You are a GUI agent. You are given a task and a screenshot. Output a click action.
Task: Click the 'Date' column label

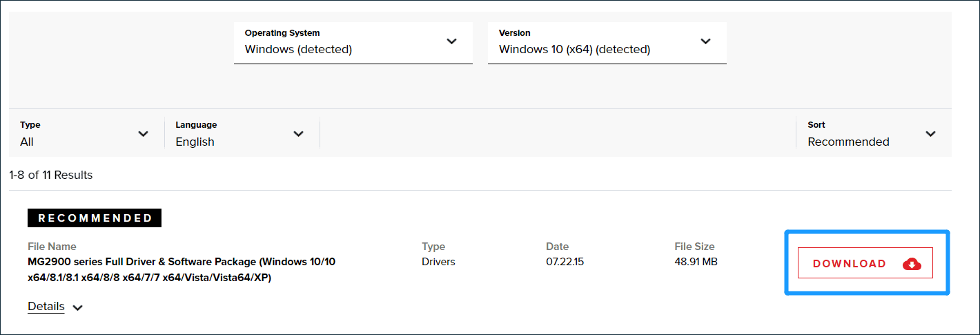pyautogui.click(x=558, y=247)
